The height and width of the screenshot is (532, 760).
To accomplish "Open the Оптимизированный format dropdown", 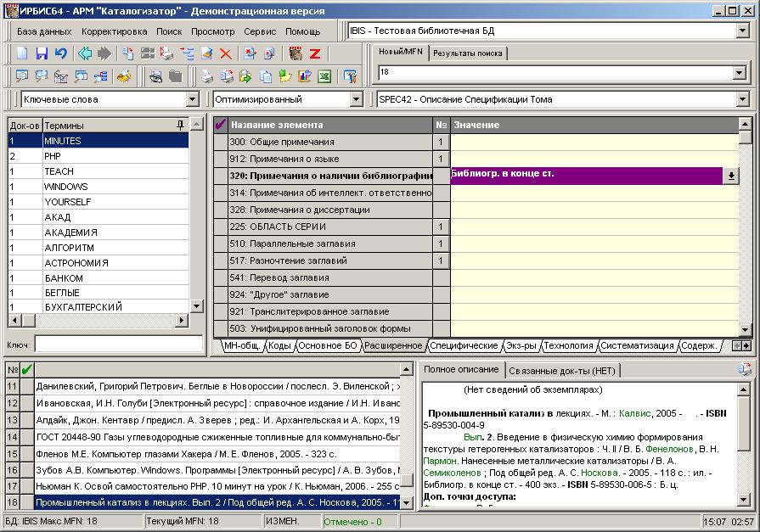I will point(357,99).
